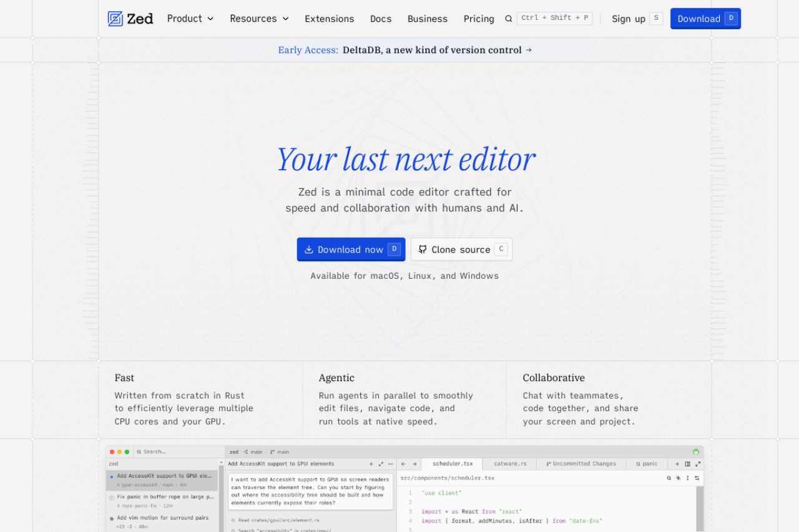Open the "Fix panic in buffer rope" thread
Image resolution: width=799 pixels, height=532 pixels.
tap(162, 501)
